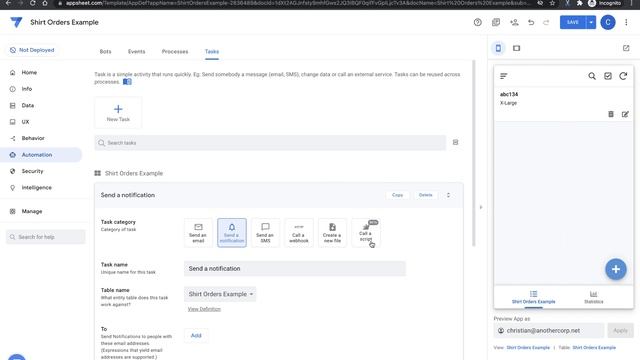Choose Call a webhook task category
This screenshot has height=360, width=640.
coord(299,233)
